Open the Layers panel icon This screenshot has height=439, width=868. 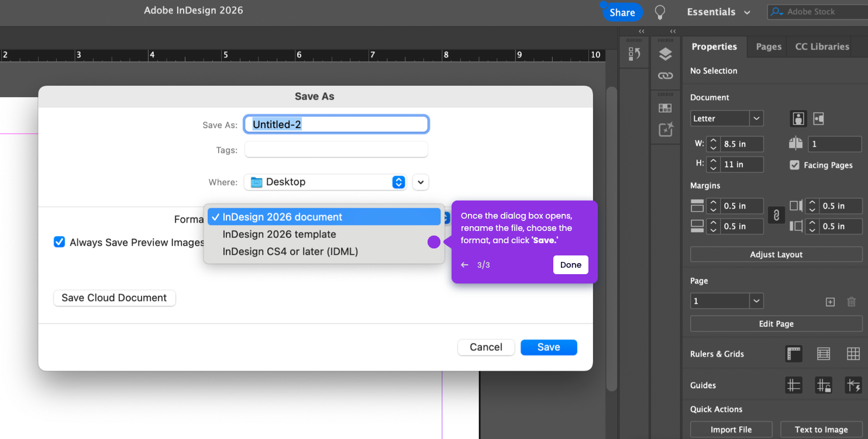pyautogui.click(x=665, y=54)
